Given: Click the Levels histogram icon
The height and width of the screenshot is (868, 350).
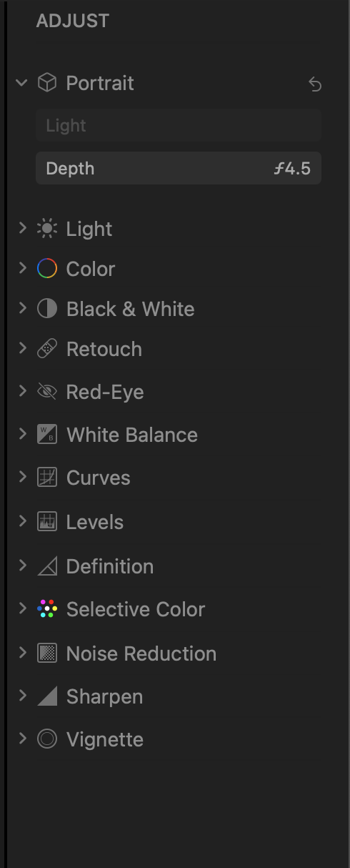Looking at the screenshot, I should [47, 522].
